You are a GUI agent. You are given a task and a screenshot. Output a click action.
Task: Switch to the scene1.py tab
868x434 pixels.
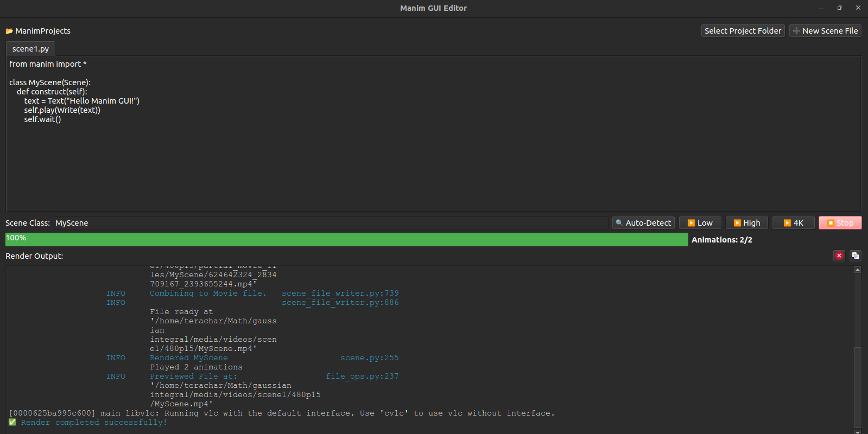tap(30, 49)
